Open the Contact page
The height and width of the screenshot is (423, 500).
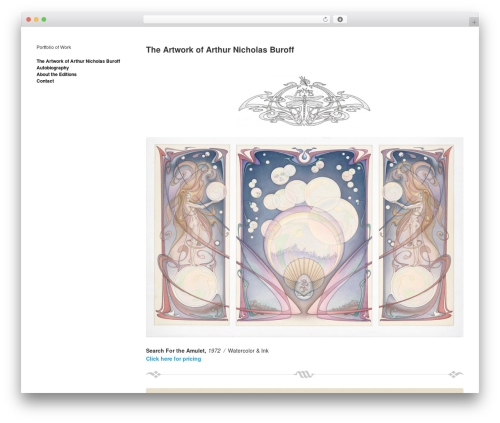(45, 81)
